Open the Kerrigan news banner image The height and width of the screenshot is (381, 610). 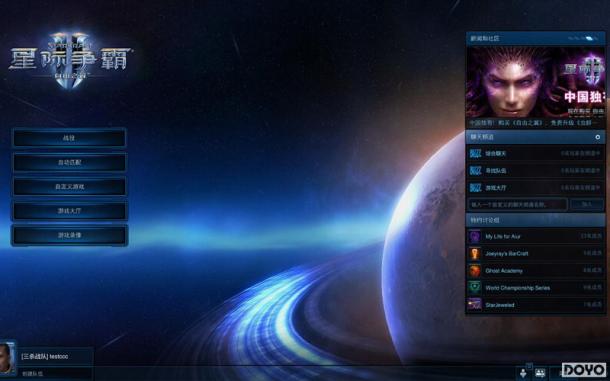(x=536, y=81)
